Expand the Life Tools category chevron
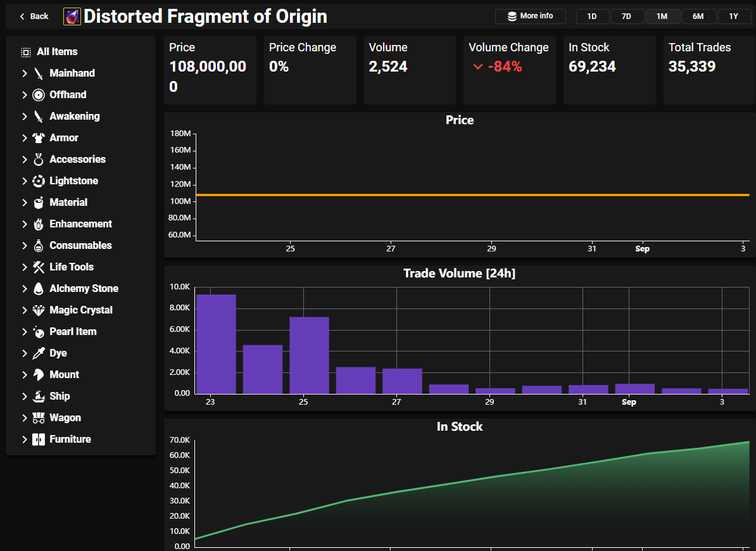This screenshot has height=551, width=756. pyautogui.click(x=25, y=267)
